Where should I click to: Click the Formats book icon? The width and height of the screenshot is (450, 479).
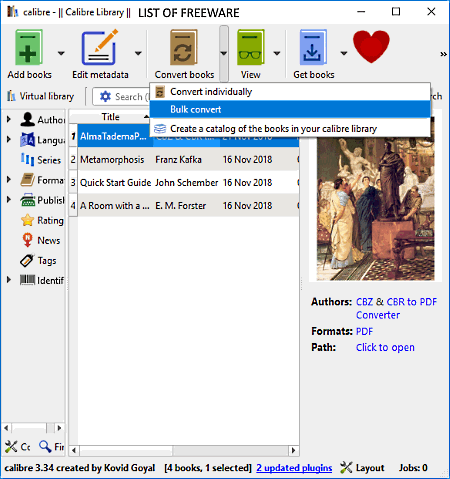point(27,180)
